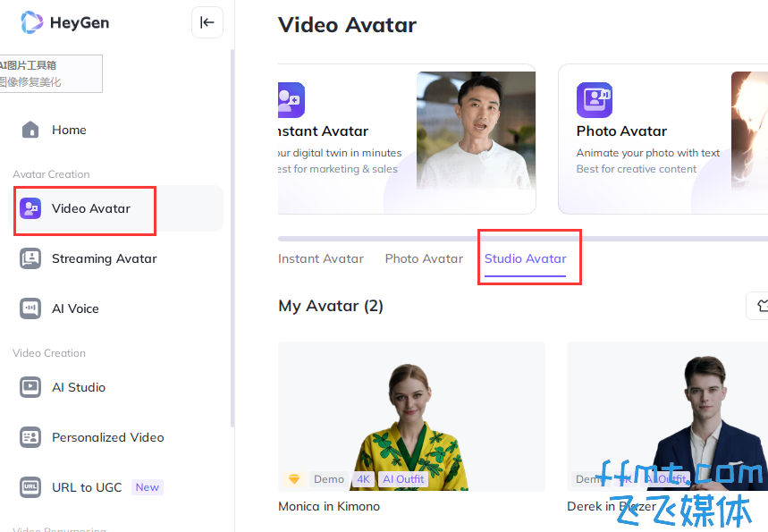Click the HeyGen logo icon

(x=32, y=22)
